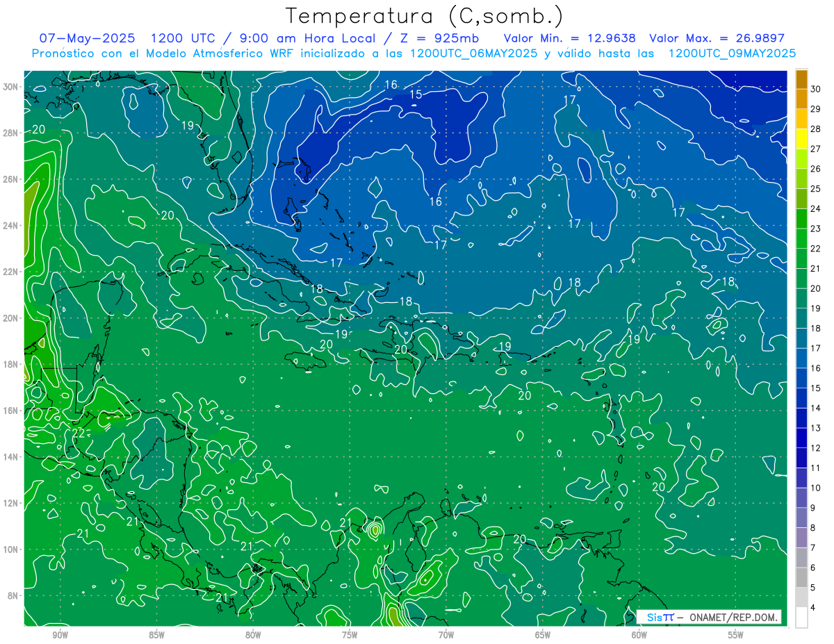Click the '12N' latitude axis label

click(10, 503)
